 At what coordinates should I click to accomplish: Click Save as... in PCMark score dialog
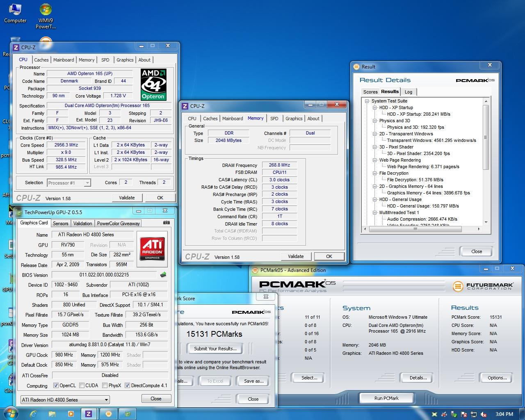253,381
